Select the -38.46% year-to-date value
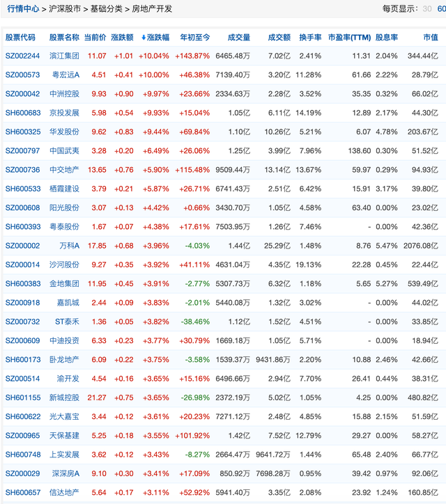This screenshot has width=446, height=504. tap(195, 322)
